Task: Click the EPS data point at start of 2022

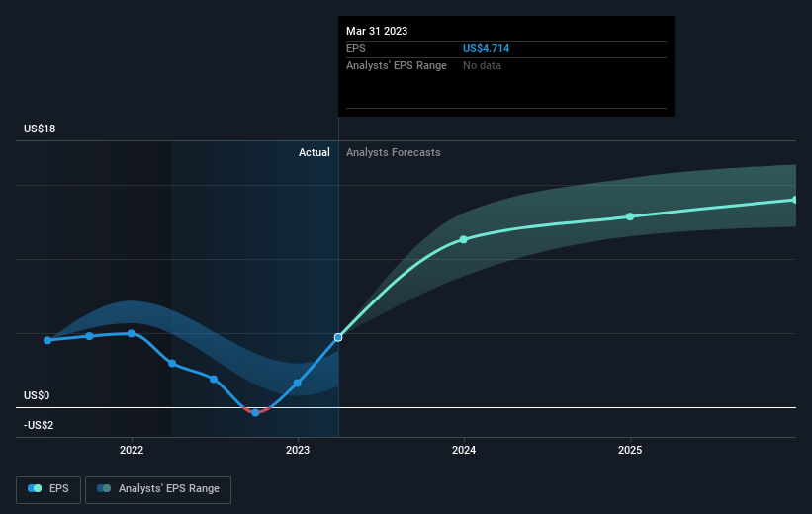Action: (x=131, y=333)
